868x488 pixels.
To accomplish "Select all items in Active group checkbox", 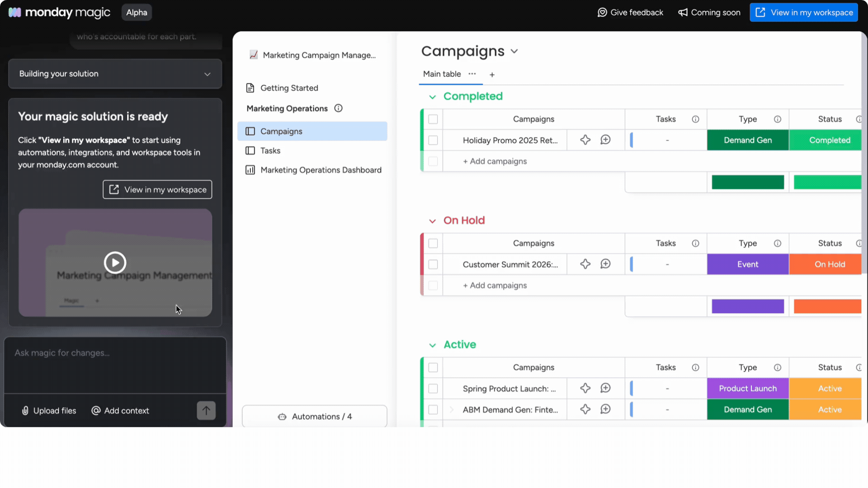I will tap(433, 368).
